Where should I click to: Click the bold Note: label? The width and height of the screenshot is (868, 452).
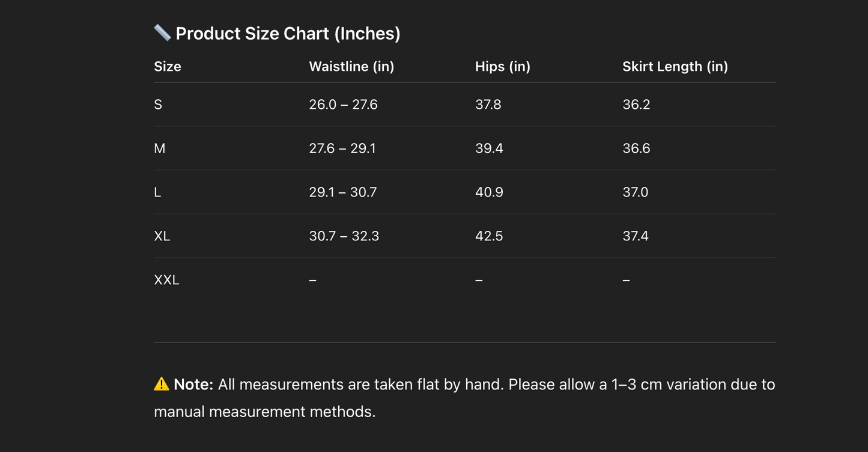193,385
